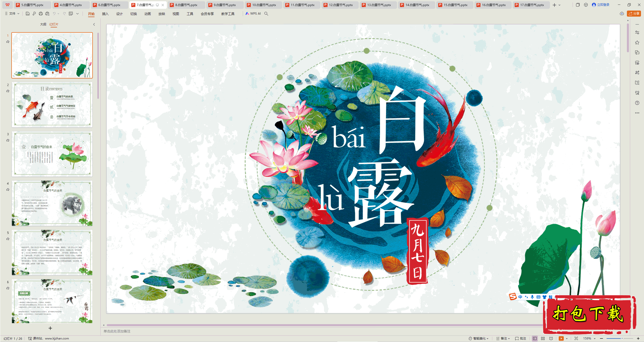Open Sogou soft keyboard icon
This screenshot has height=342, width=644.
pos(538,297)
